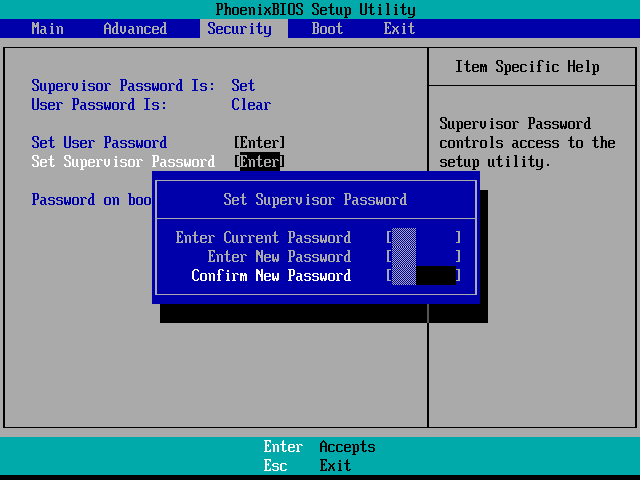Click the 'Supervisor Password Is:' label
Viewport: 640px width, 480px height.
pos(123,86)
